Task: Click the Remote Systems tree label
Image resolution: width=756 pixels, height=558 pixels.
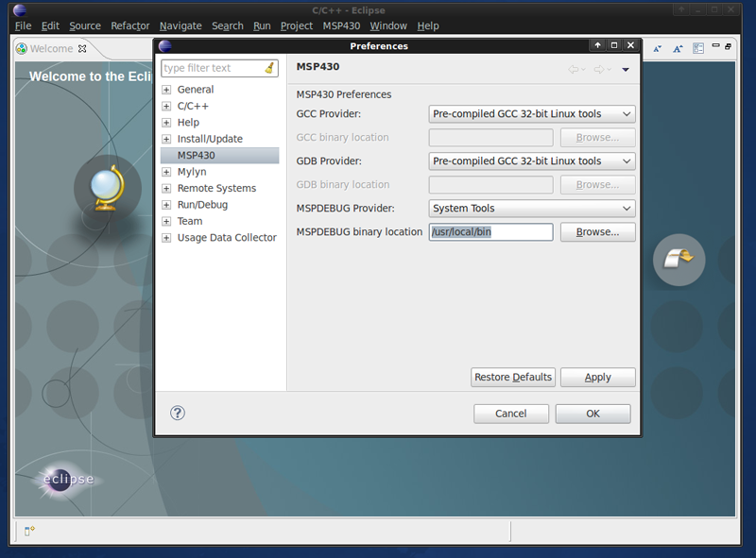Action: 216,189
